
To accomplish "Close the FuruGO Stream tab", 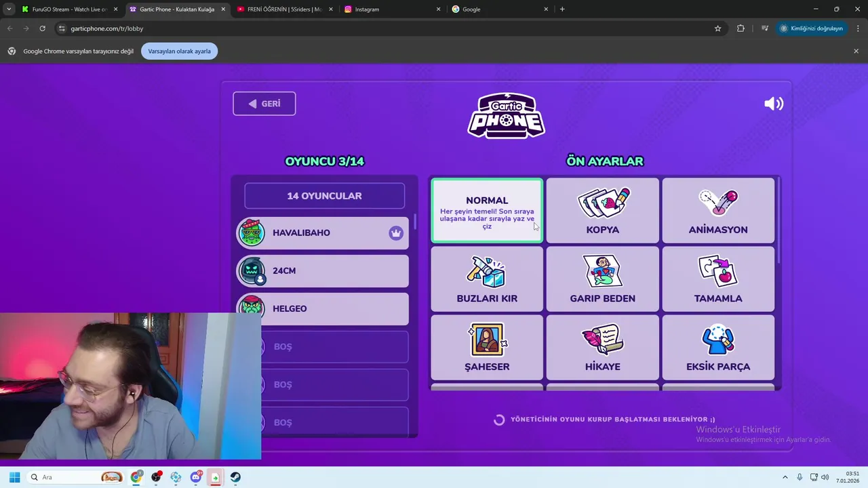I will [x=116, y=9].
